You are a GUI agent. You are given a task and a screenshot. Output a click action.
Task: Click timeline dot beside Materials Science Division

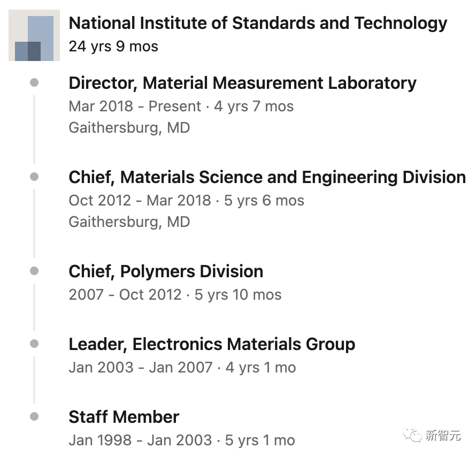pos(34,177)
